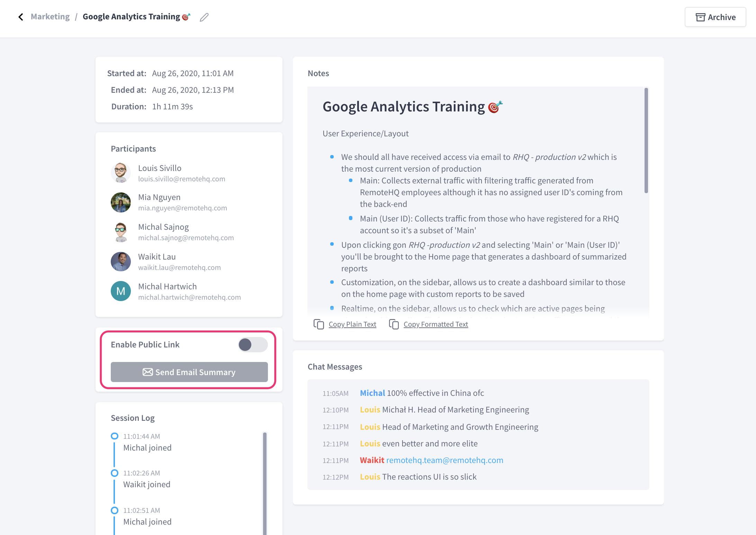Click the Duration value 1h 11m 39s

[172, 107]
